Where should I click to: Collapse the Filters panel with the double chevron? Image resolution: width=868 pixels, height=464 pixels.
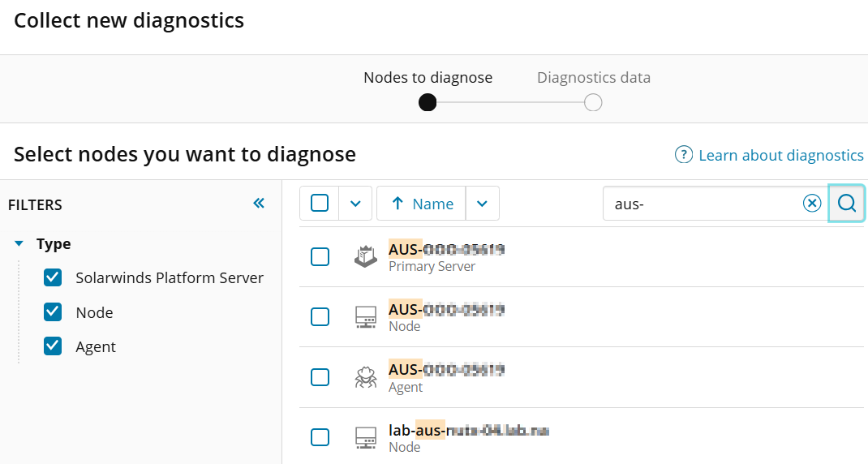pos(259,204)
